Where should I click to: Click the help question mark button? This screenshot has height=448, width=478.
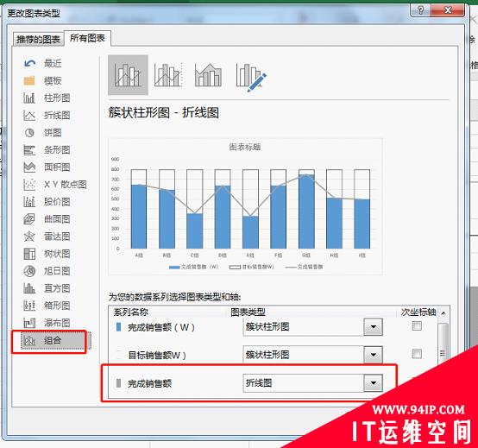421,10
